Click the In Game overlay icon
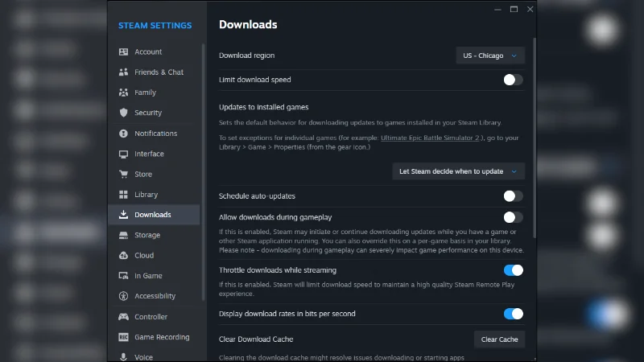Image resolution: width=644 pixels, height=362 pixels. (x=123, y=276)
